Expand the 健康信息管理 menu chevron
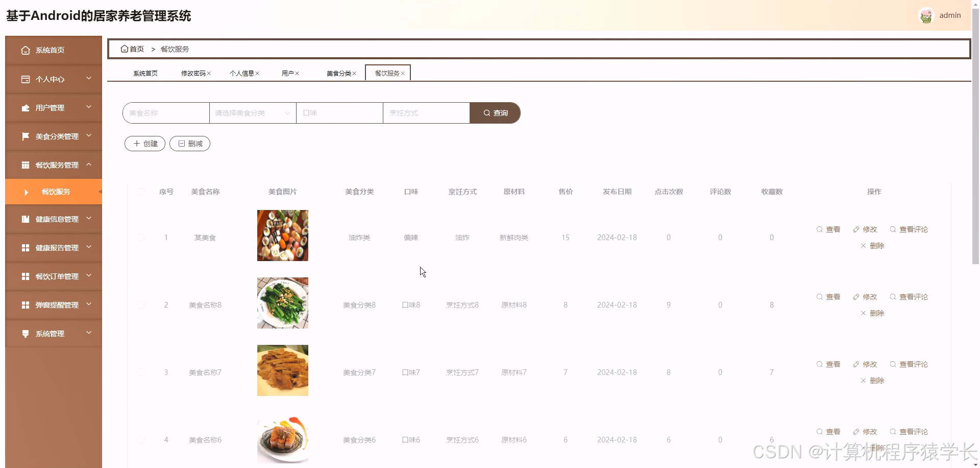This screenshot has height=468, width=980. point(89,218)
